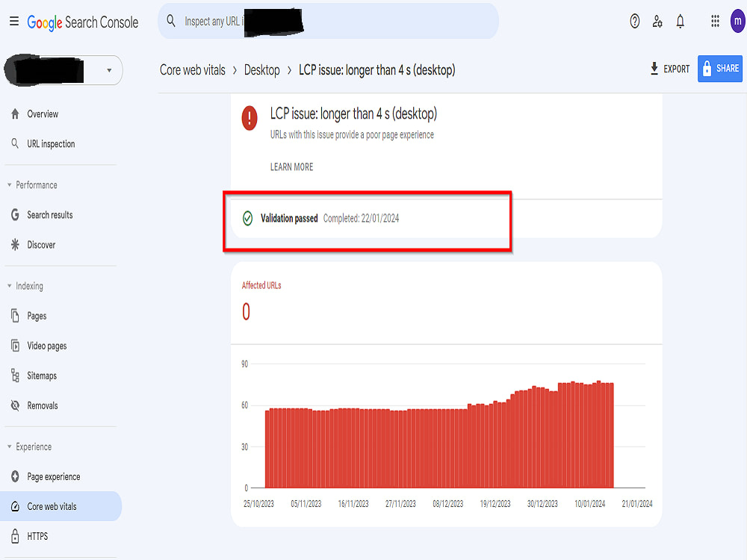Click the green validation check icon
This screenshot has height=560, width=747.
[248, 218]
